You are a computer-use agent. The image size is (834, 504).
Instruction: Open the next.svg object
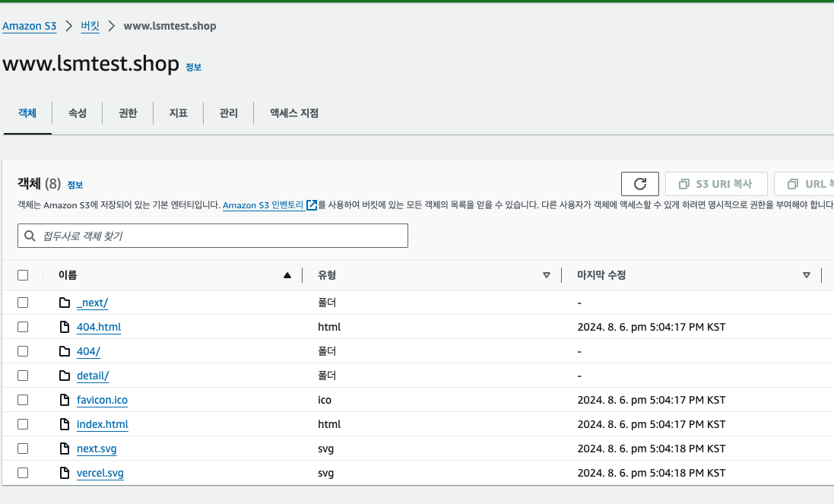coord(97,449)
